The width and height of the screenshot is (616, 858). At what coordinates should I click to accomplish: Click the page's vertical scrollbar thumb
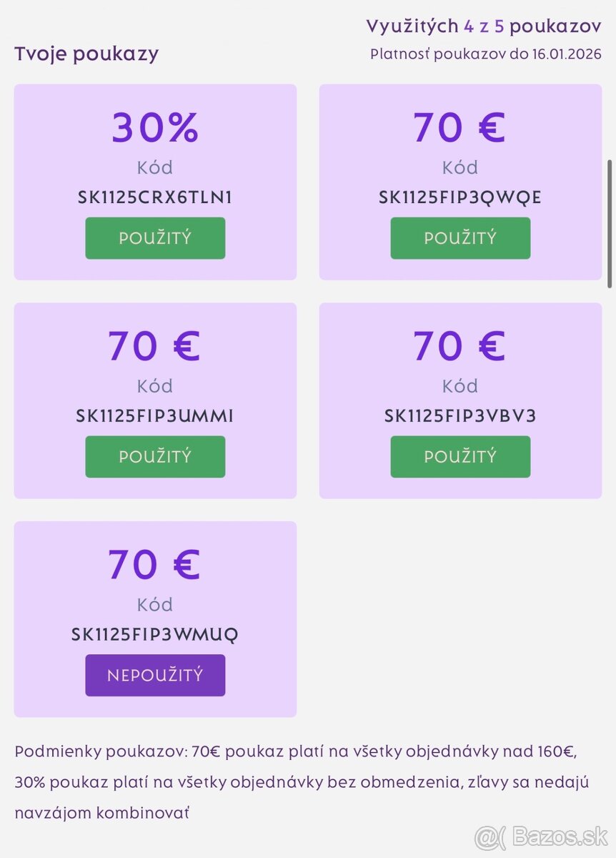coord(610,222)
